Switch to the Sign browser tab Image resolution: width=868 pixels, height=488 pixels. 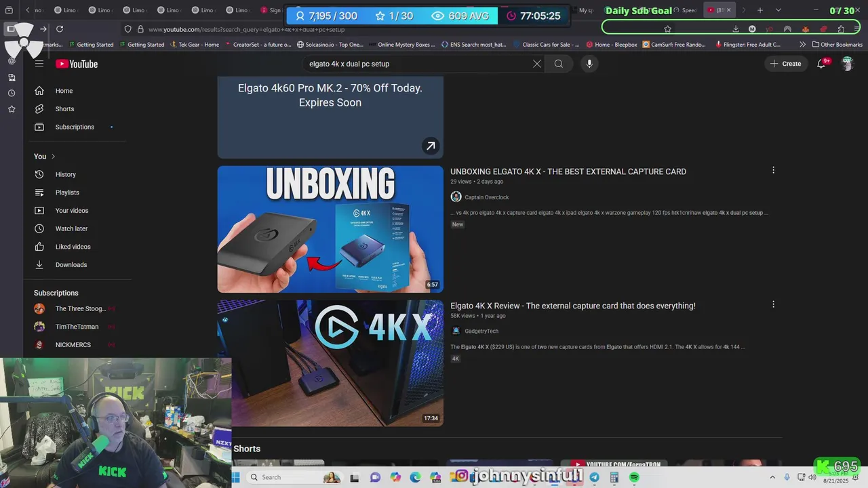coord(271,10)
